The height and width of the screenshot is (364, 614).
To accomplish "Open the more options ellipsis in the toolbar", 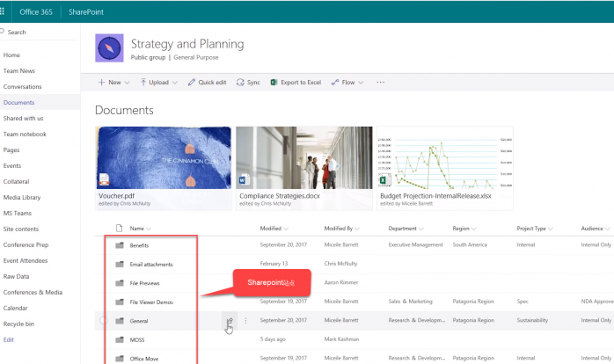I will tap(380, 82).
